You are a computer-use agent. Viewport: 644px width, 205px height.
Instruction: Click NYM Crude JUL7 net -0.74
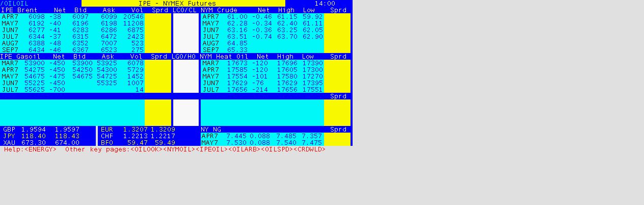point(263,37)
